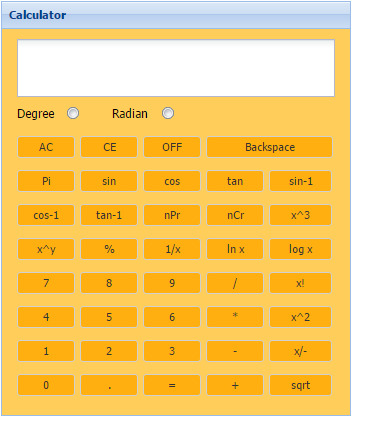
Task: Select the Degree radio button
Action: pyautogui.click(x=73, y=113)
